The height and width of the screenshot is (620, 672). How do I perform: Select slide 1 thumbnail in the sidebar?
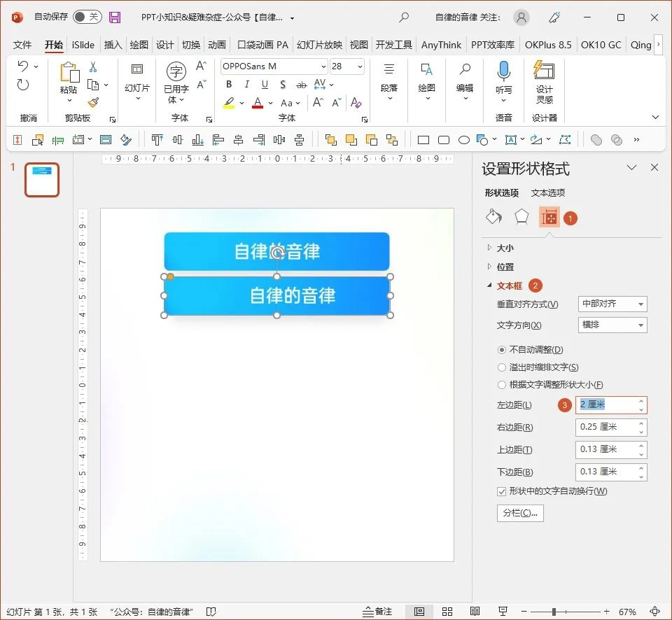[41, 179]
